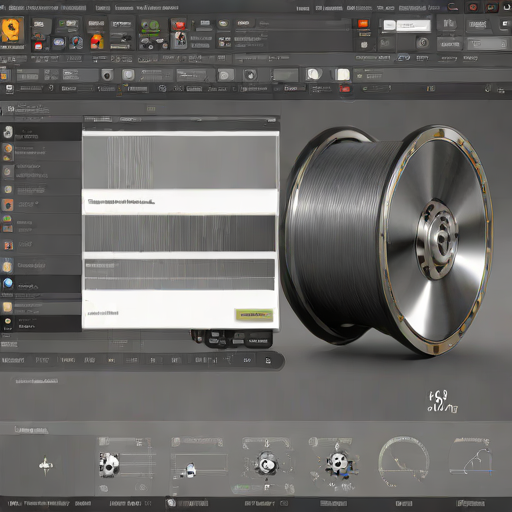
Task: Select the topmost item in the left sidebar list
Action: (x=41, y=132)
